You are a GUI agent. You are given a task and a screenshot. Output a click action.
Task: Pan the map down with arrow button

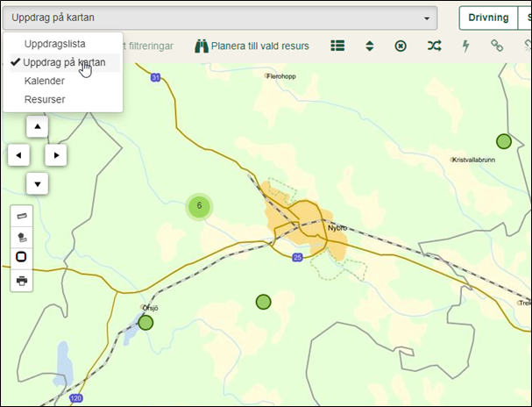click(x=37, y=183)
